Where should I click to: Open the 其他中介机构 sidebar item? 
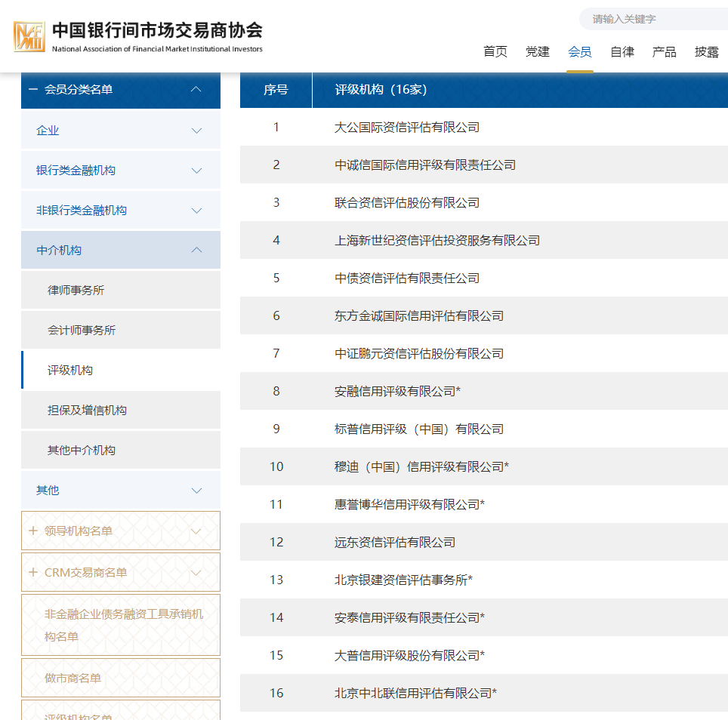tap(121, 450)
